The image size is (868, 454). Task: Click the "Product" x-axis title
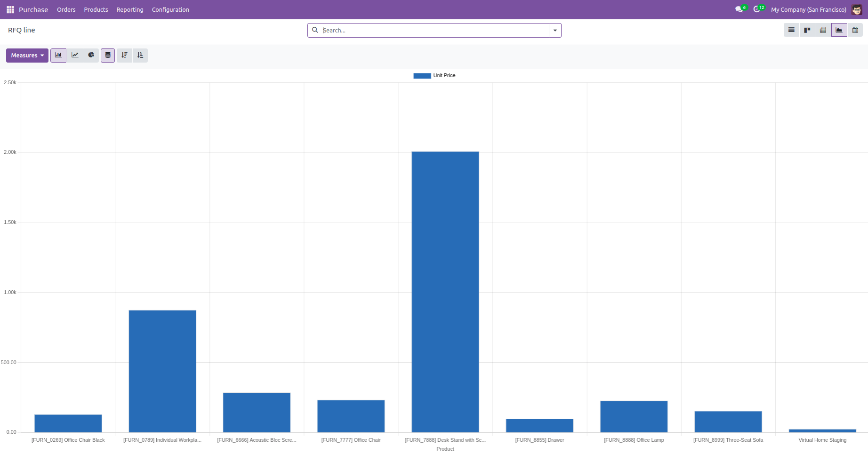pos(445,449)
